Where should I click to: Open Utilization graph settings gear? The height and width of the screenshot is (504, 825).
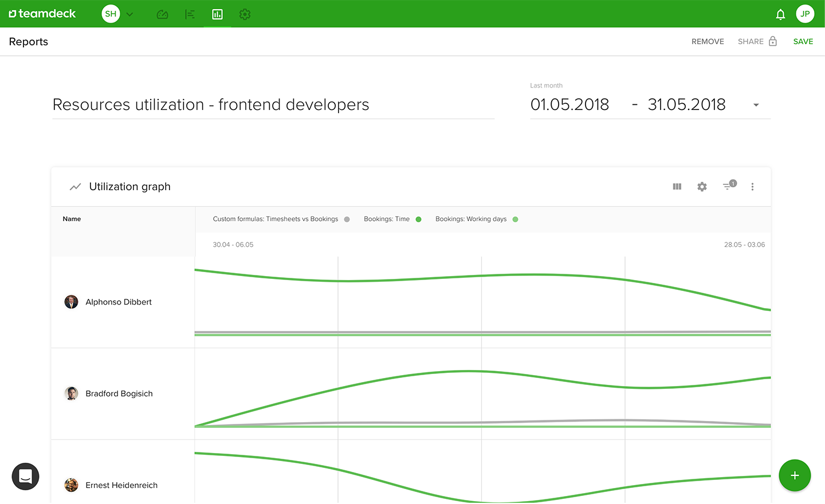(702, 187)
